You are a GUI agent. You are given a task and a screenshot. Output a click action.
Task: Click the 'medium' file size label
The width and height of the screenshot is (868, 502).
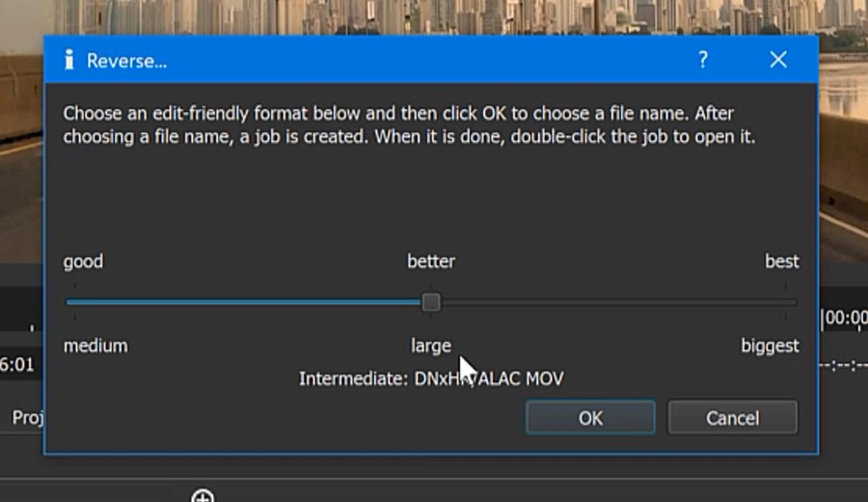[x=95, y=346]
